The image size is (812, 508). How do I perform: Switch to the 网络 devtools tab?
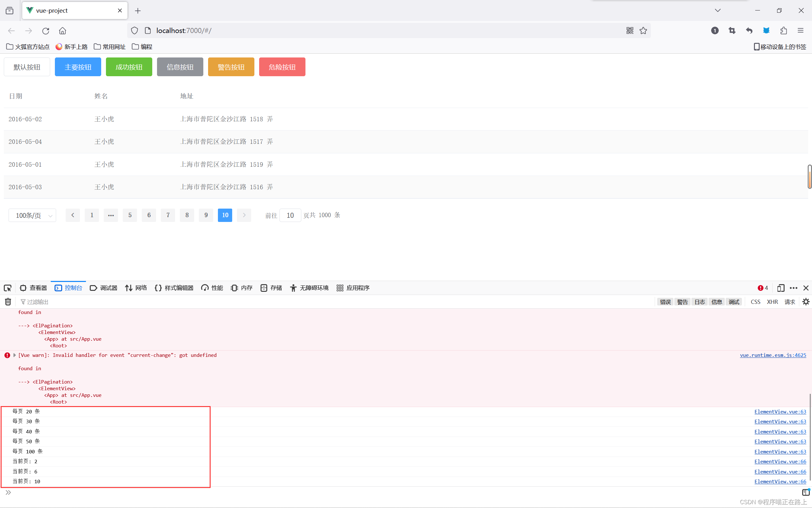coord(136,288)
